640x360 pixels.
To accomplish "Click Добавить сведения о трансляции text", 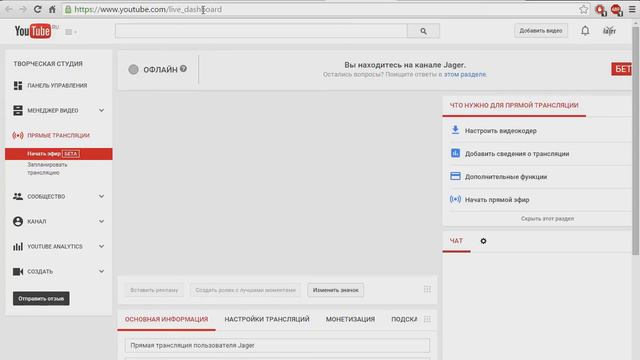I will [x=517, y=154].
